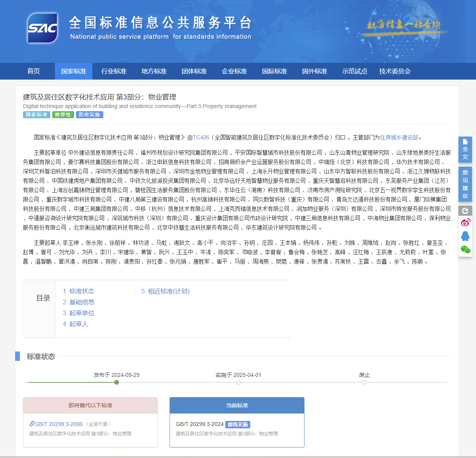Click link icon beside GB/T 20299.3-2006
The height and width of the screenshot is (458, 476).
point(32,424)
